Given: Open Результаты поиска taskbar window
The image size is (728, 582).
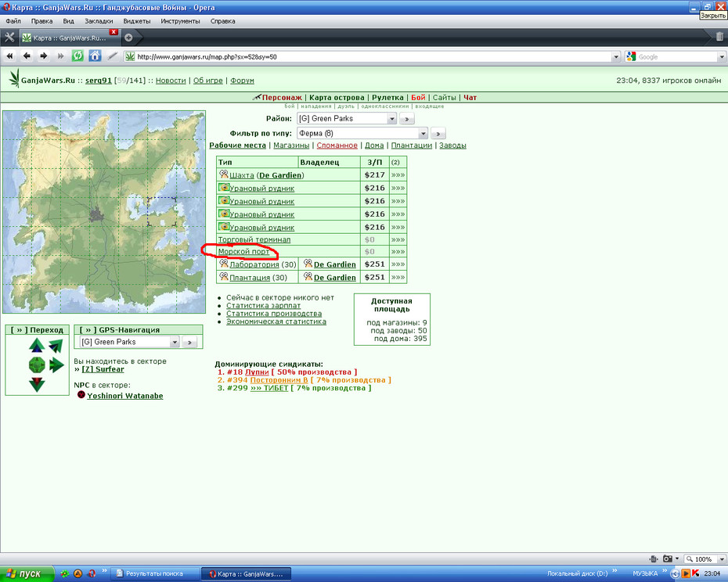Looking at the screenshot, I should 155,573.
